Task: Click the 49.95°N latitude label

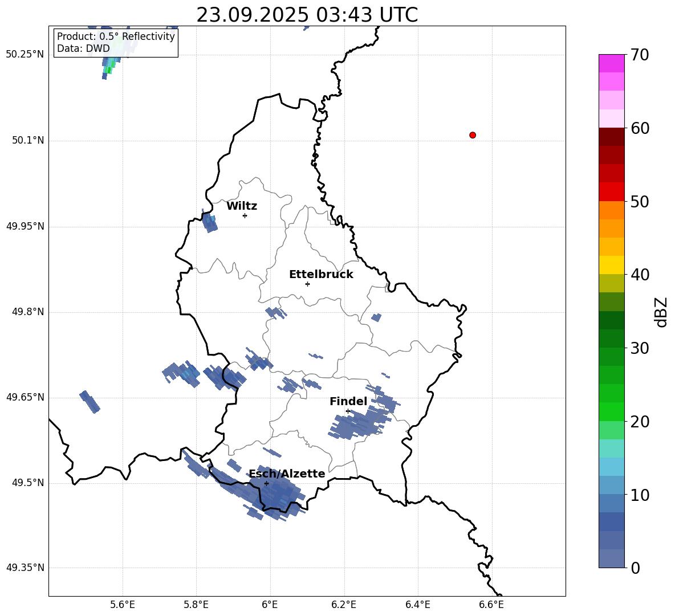Action: coord(25,226)
